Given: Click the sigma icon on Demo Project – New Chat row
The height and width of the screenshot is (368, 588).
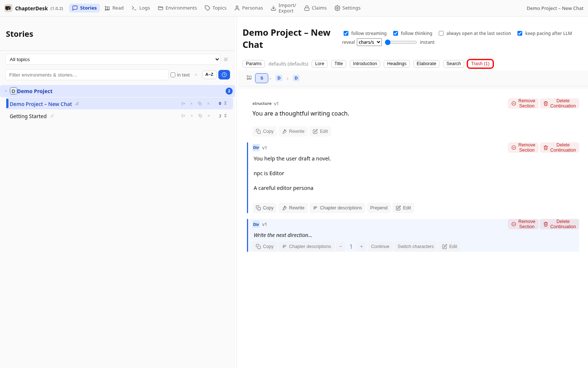Looking at the screenshot, I should coord(226,103).
